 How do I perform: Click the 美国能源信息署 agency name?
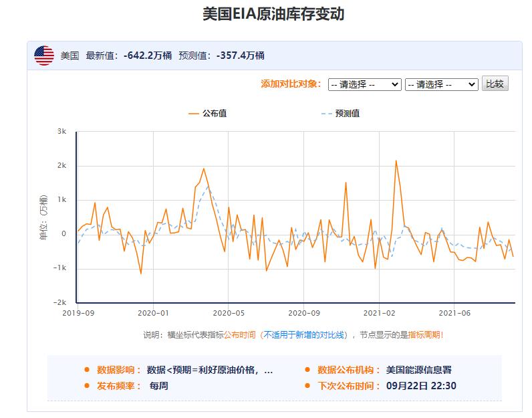click(x=419, y=370)
